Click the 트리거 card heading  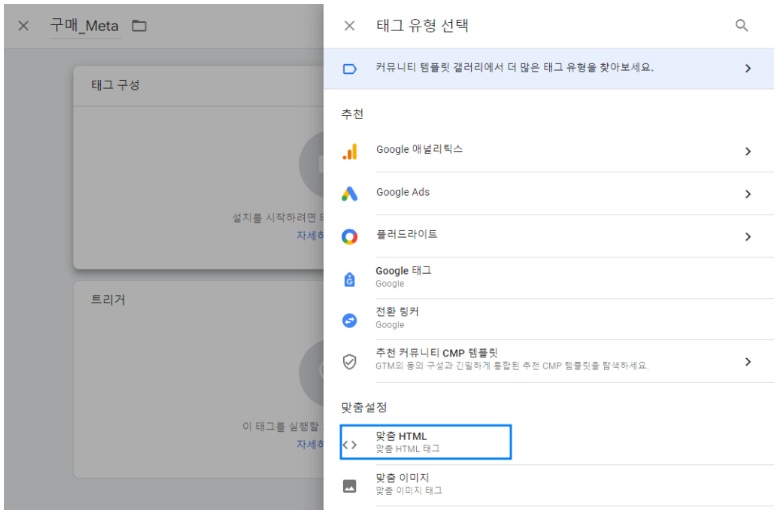(x=108, y=299)
